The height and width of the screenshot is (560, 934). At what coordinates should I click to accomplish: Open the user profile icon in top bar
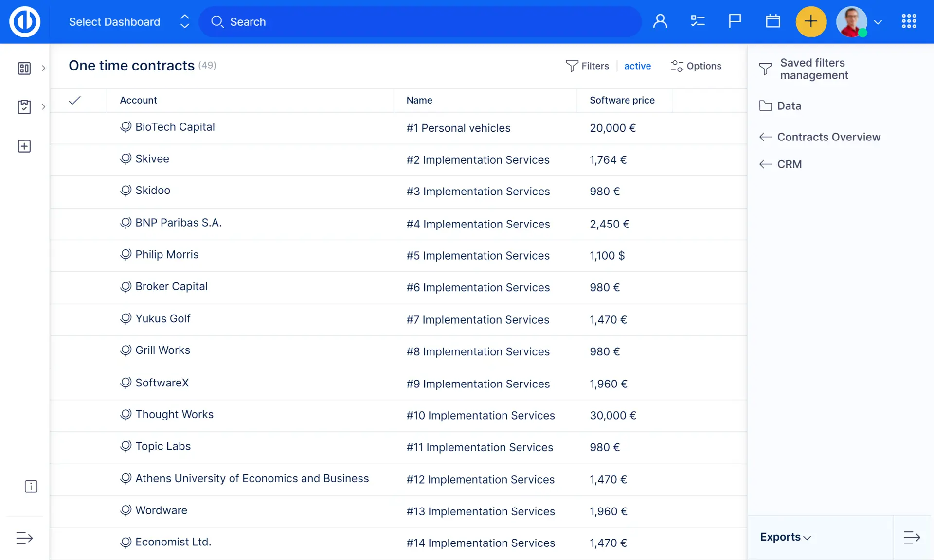coord(660,21)
